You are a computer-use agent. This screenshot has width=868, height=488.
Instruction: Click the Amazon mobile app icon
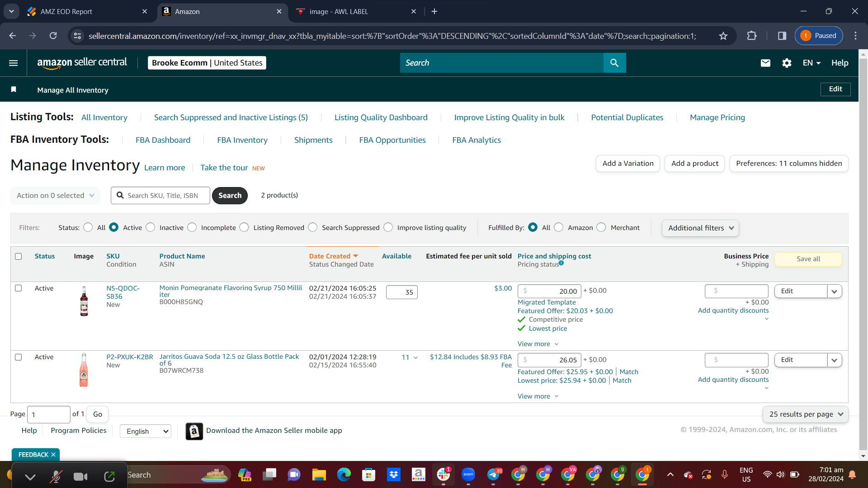tap(194, 432)
